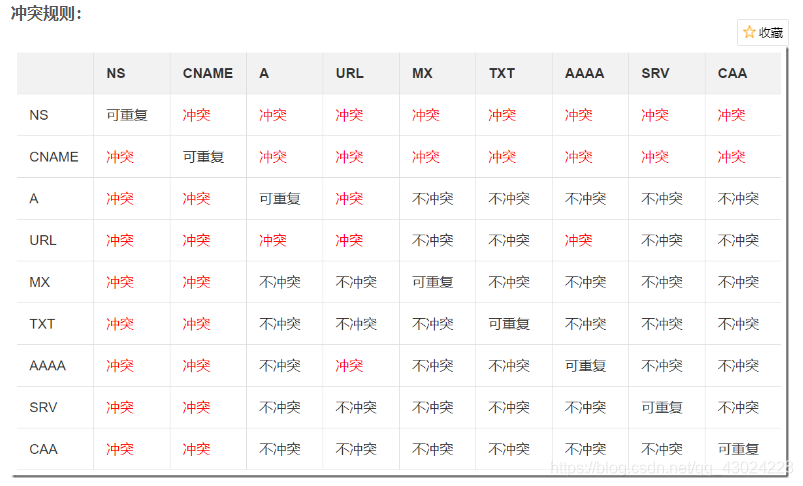The height and width of the screenshot is (486, 803).
Task: Click the 收藏 favorite button label
Action: coord(771,33)
